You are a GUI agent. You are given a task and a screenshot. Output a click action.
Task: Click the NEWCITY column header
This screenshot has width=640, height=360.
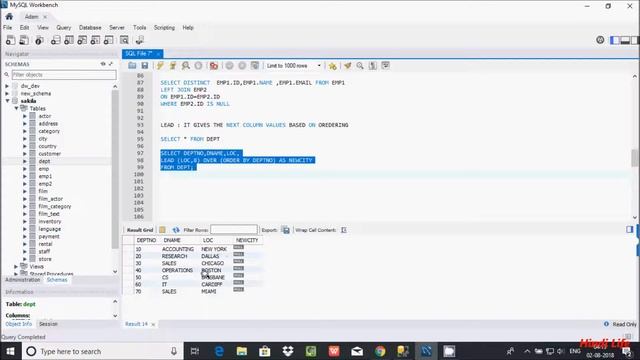[247, 240]
